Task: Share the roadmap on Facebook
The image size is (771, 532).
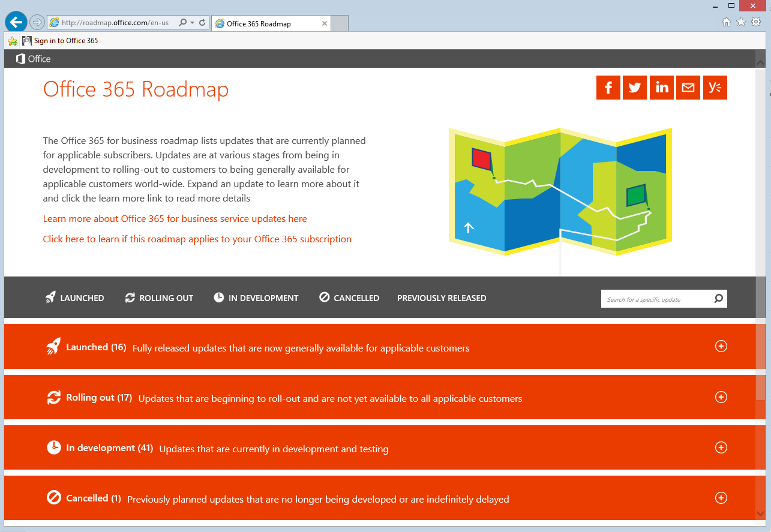Action: (608, 88)
